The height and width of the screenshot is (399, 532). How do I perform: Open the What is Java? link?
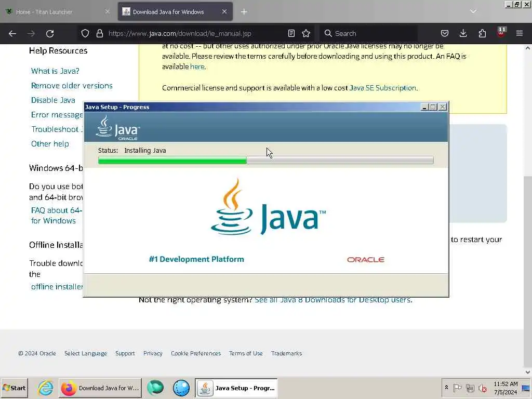(x=55, y=71)
